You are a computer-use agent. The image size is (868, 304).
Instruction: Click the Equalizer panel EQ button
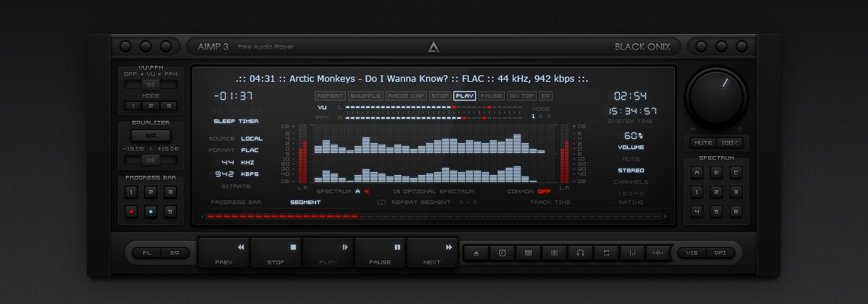point(150,135)
